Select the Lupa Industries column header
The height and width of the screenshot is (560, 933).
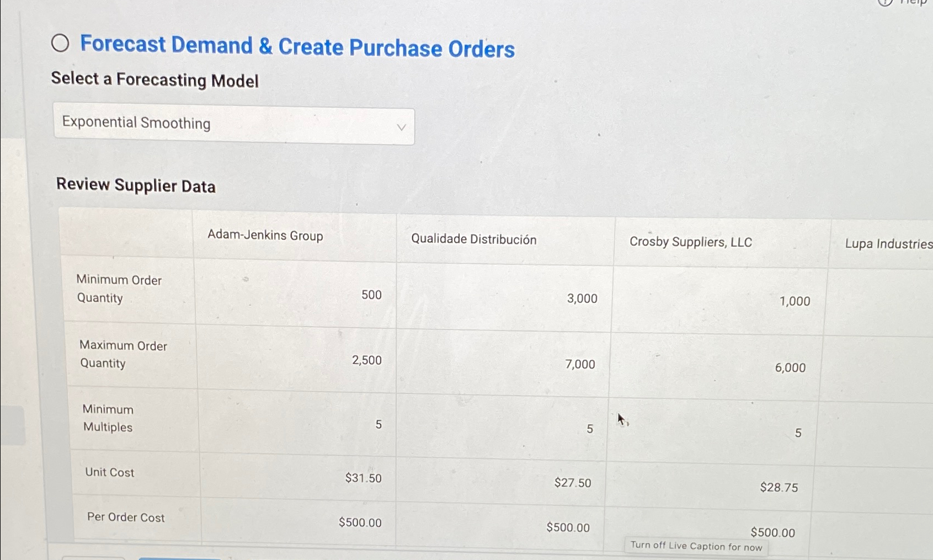coord(888,244)
